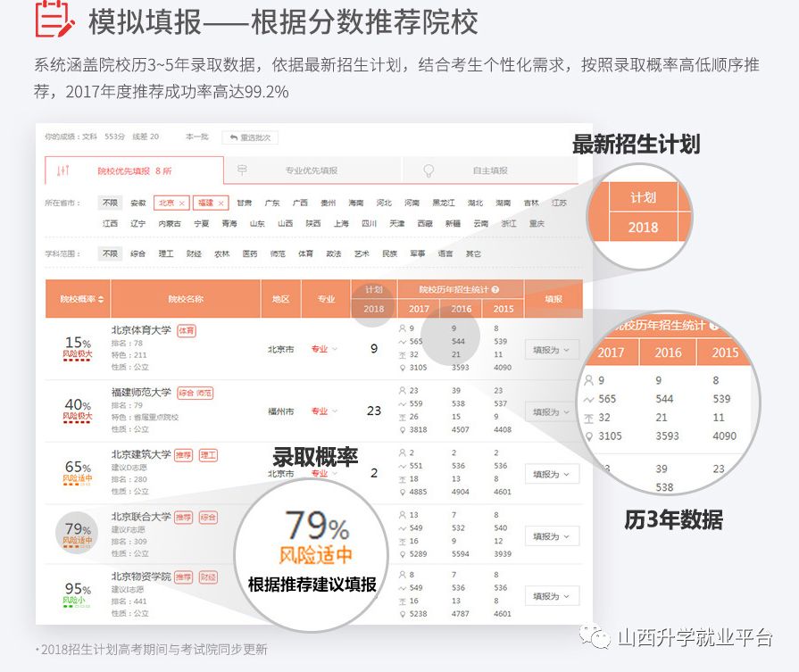Viewport: 799px width, 672px height.
Task: Switch to the 自主填报 tab
Action: 490,170
